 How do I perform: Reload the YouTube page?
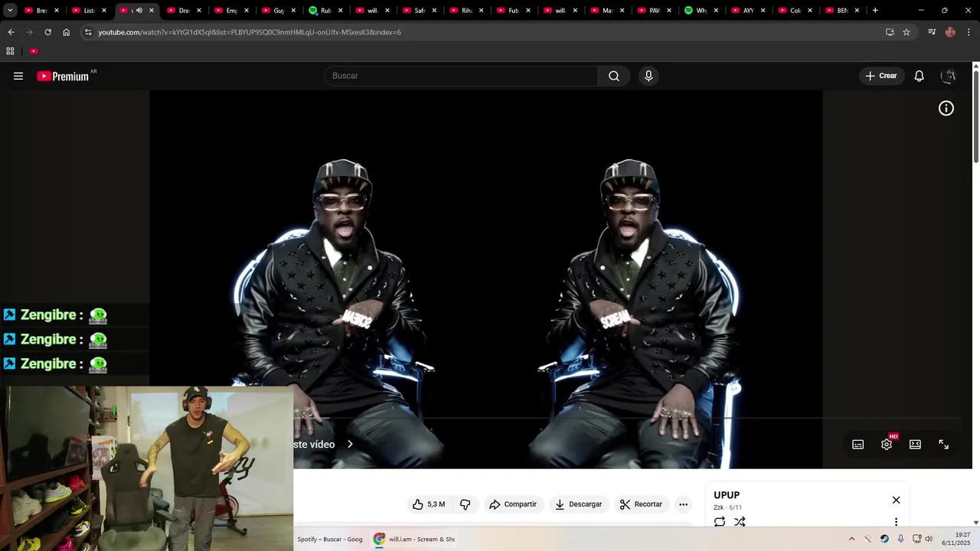tap(47, 32)
